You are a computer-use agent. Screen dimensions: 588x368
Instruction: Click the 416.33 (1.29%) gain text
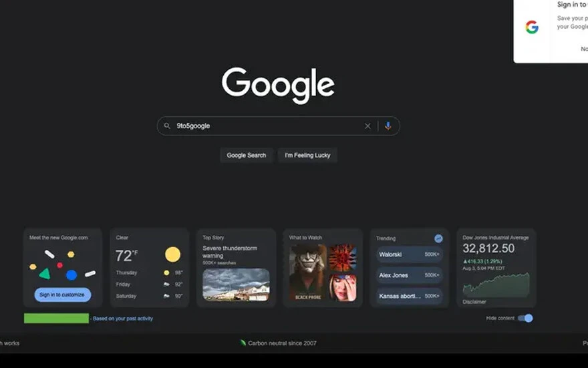pyautogui.click(x=482, y=261)
